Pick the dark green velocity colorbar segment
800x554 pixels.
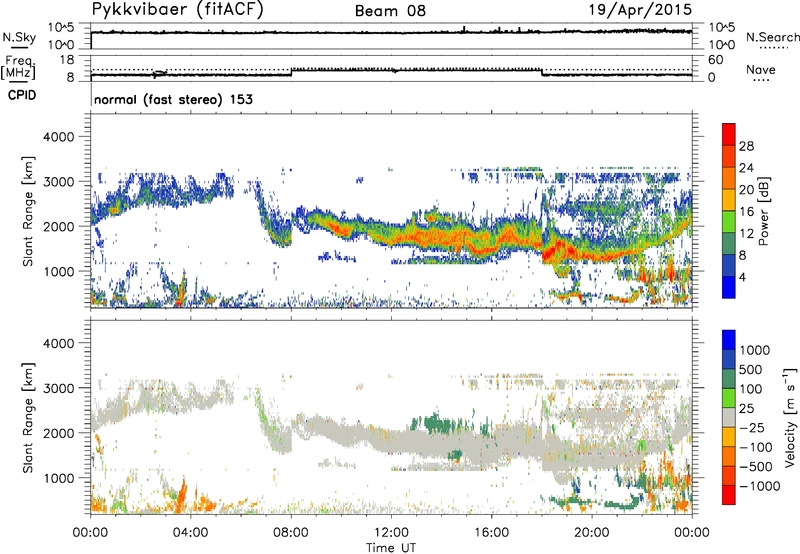click(x=729, y=379)
